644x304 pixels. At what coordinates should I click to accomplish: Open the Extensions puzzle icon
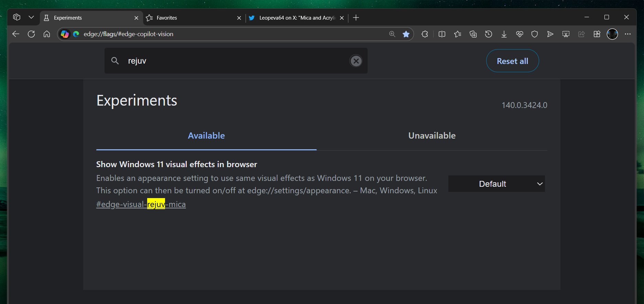tap(425, 34)
